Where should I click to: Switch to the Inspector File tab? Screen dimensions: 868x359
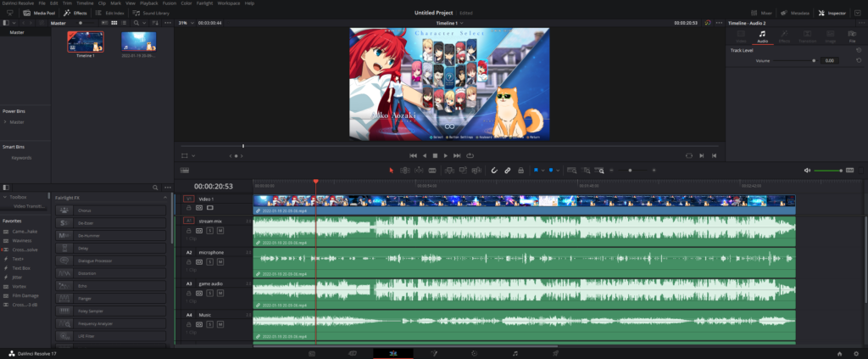pos(853,36)
